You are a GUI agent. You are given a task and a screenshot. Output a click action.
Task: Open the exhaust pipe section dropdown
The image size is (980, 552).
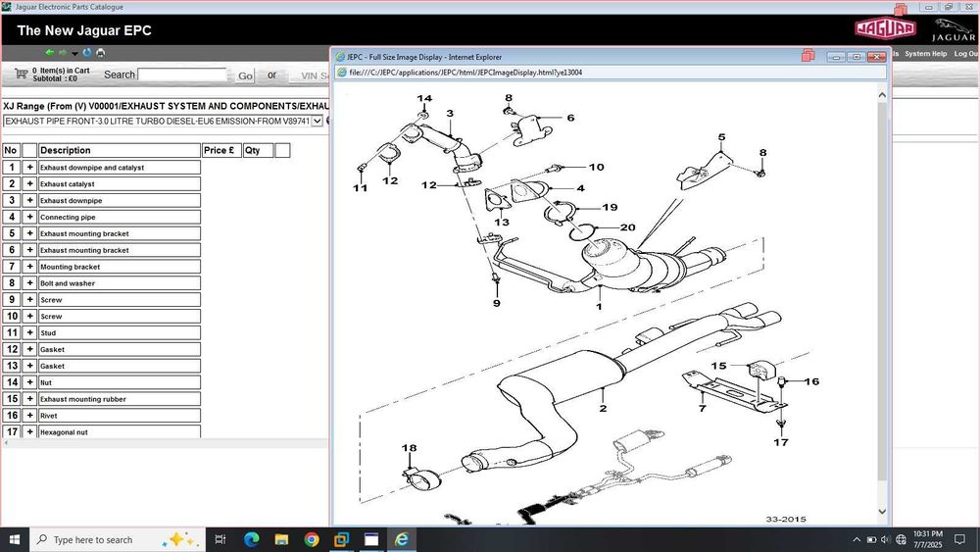pyautogui.click(x=317, y=121)
